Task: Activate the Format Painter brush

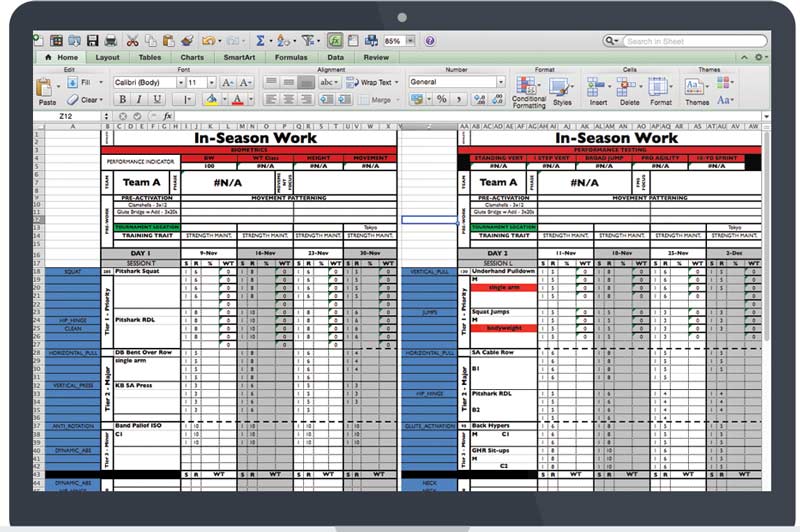Action: click(187, 41)
